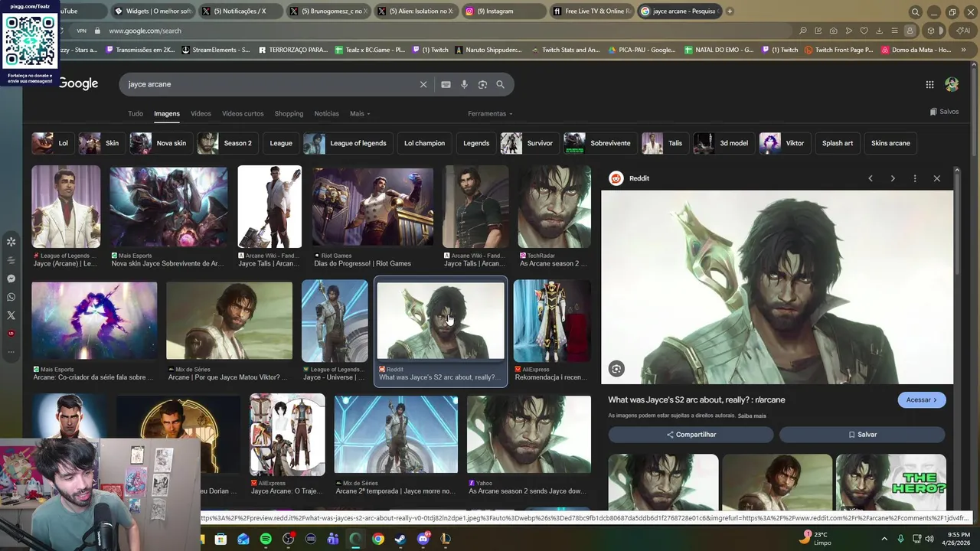This screenshot has width=980, height=551.
Task: Switch to the Free Live TV browser tab
Action: [591, 11]
